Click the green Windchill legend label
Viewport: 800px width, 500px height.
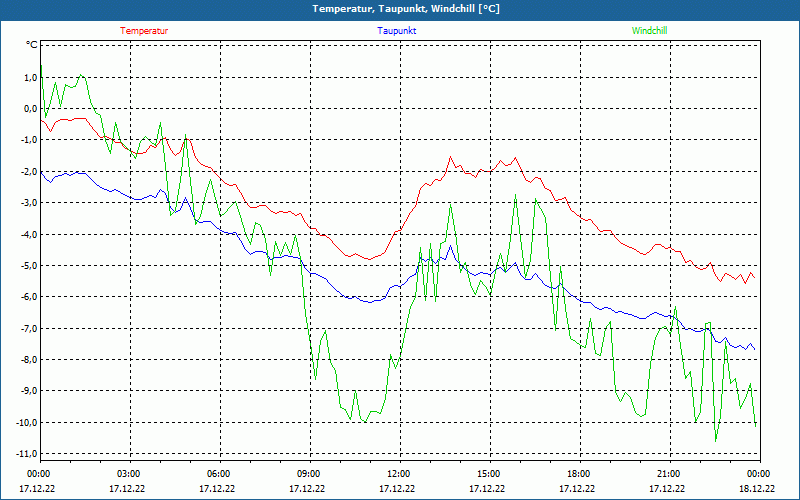coord(649,31)
